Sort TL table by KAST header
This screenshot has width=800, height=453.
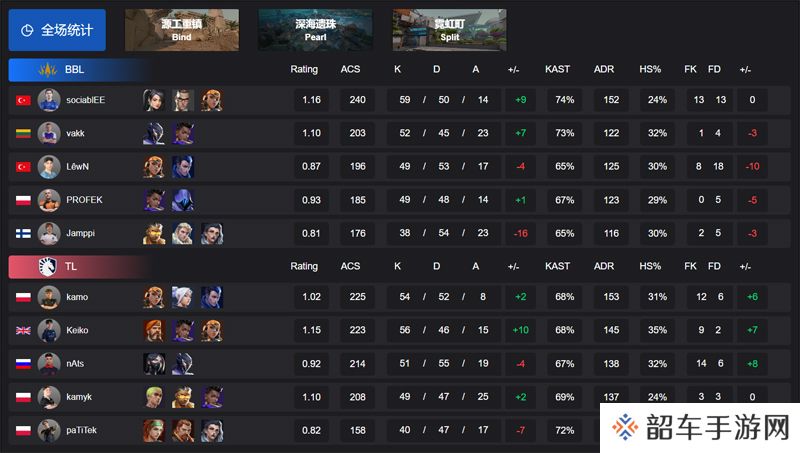[557, 266]
